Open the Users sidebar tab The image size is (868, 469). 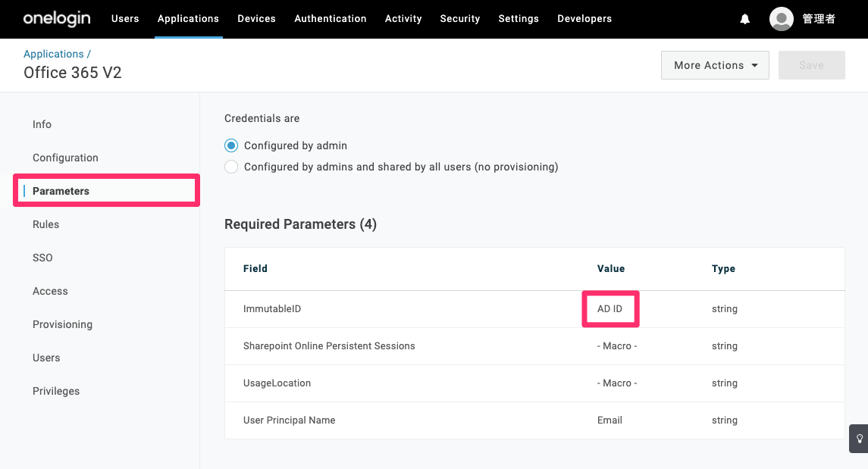pos(46,358)
